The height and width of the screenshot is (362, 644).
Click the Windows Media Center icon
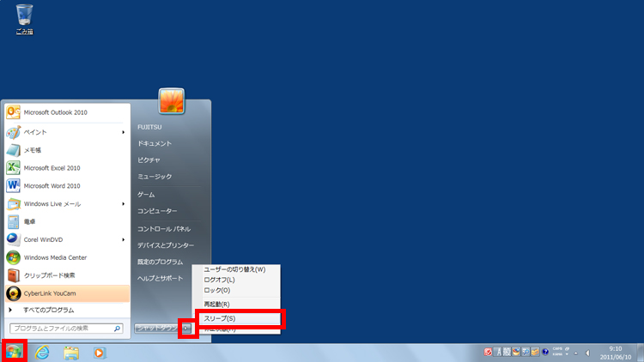pyautogui.click(x=13, y=257)
